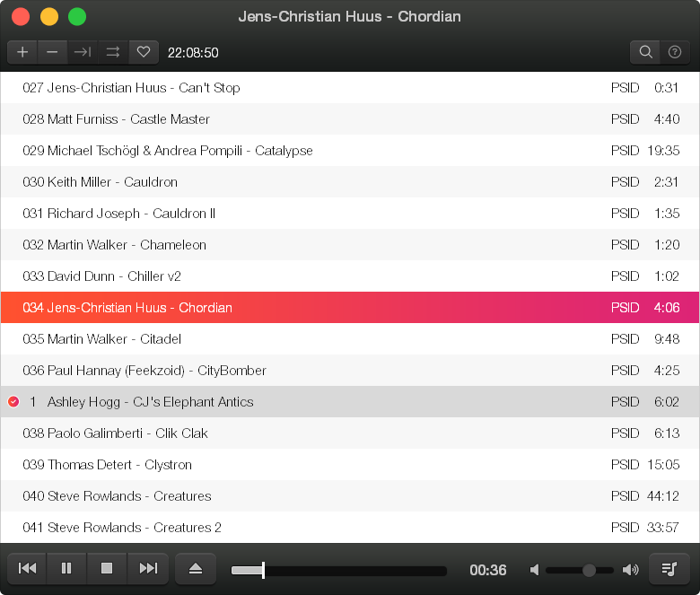
Task: Click the mute speaker icon left of volume
Action: [535, 570]
